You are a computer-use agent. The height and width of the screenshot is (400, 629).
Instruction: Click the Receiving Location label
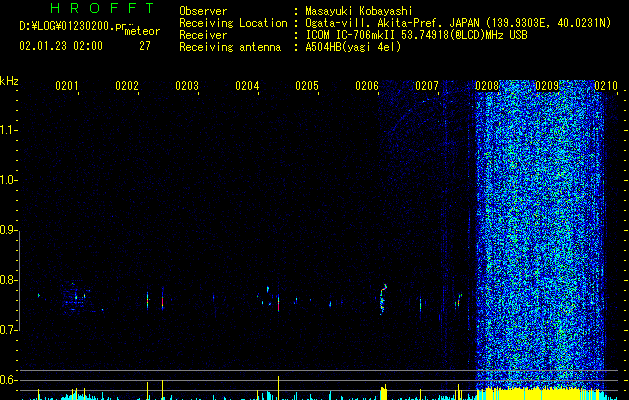[x=233, y=23]
